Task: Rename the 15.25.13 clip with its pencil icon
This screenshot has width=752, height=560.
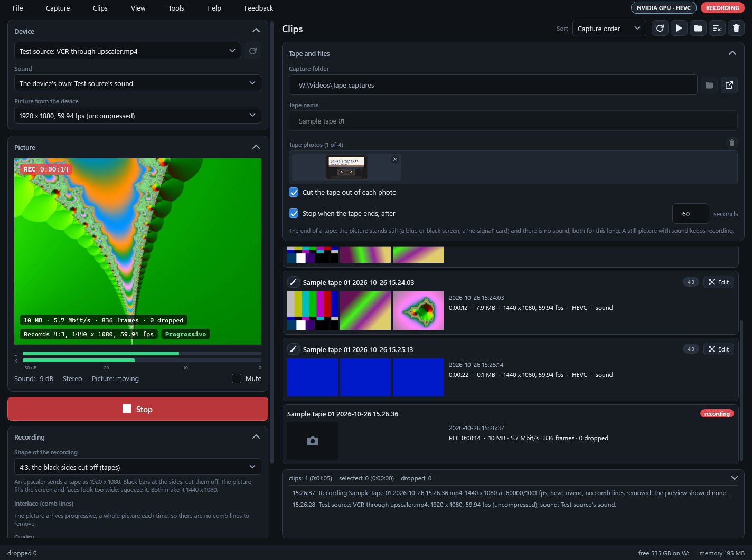Action: click(x=294, y=349)
